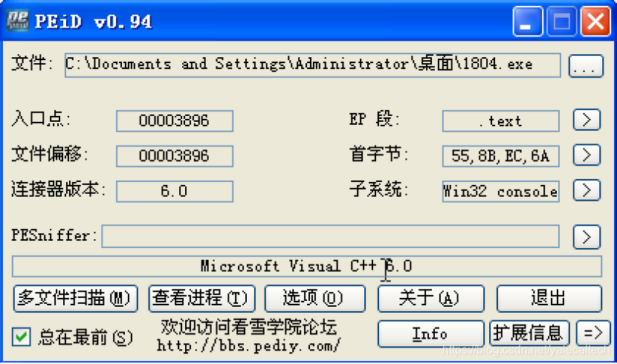Open subsystem details arrow next to Win32 console

click(x=587, y=191)
